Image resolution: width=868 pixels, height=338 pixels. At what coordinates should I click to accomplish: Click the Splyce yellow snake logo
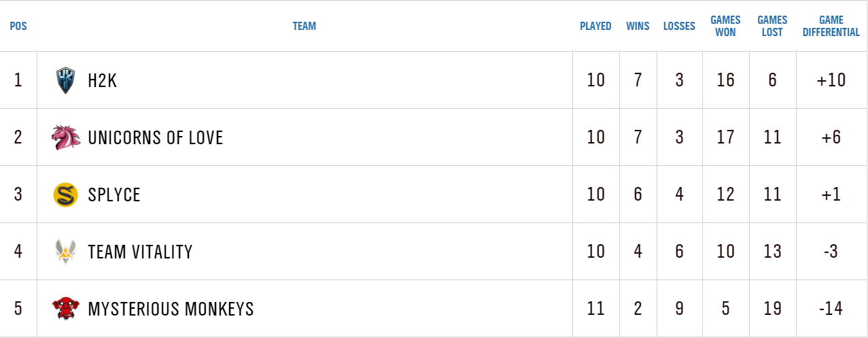point(66,195)
